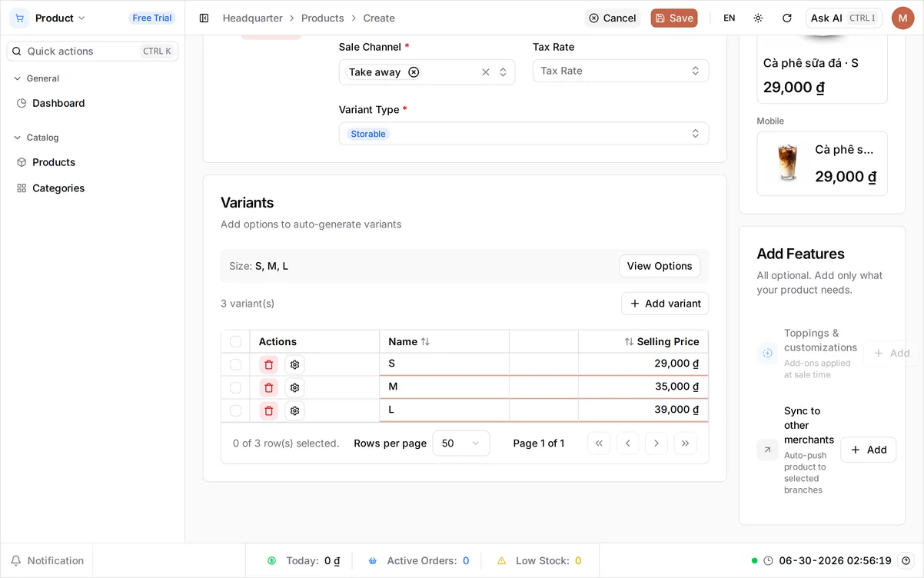Sort variants by Name column arrows
The height and width of the screenshot is (578, 924).
425,341
